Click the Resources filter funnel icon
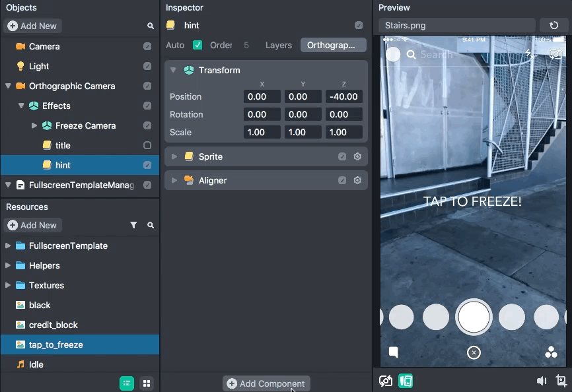Viewport: 572px width, 392px height. coord(133,225)
